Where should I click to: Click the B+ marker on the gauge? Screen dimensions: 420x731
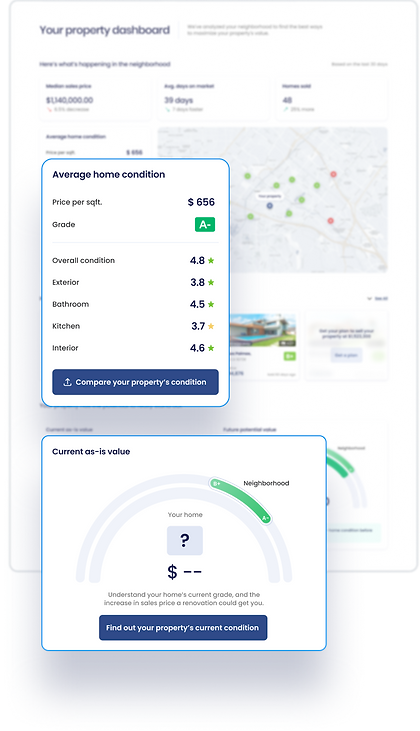pyautogui.click(x=216, y=484)
